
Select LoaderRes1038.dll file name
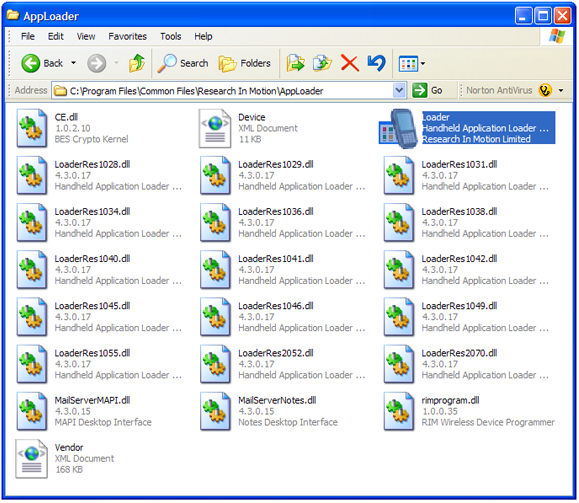(459, 212)
